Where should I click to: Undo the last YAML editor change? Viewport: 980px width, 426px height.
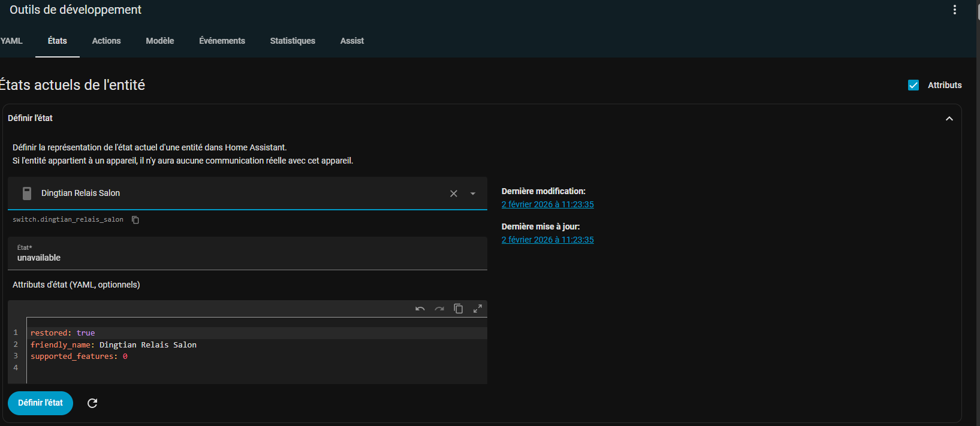click(420, 309)
